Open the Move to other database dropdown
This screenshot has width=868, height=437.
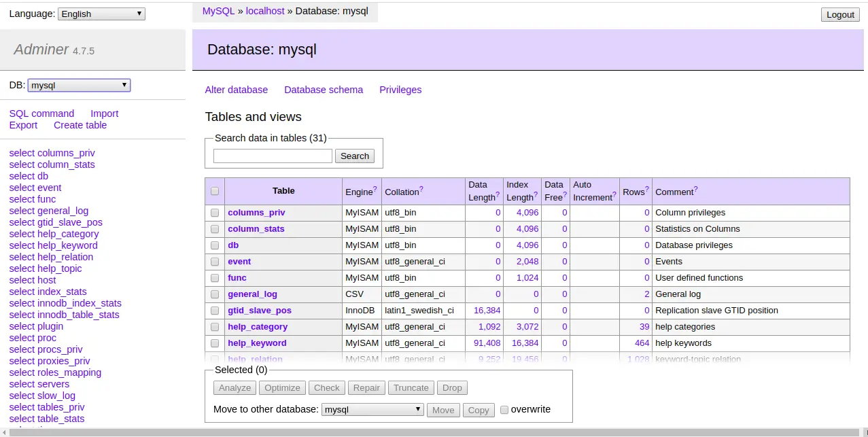(x=372, y=410)
